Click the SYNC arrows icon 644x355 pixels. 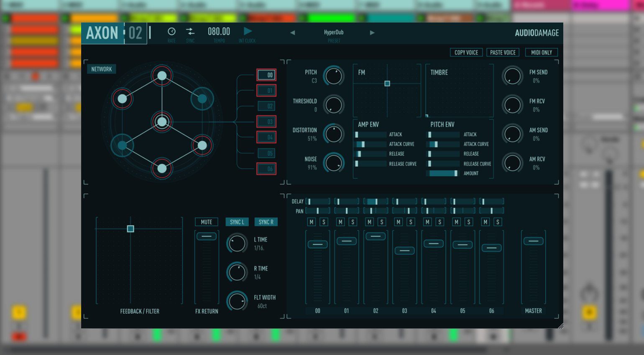(190, 31)
